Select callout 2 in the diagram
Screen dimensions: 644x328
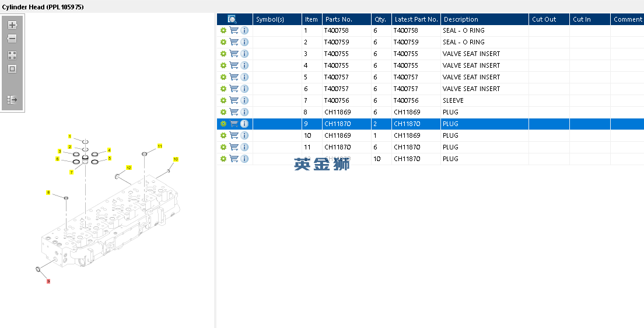coord(70,146)
